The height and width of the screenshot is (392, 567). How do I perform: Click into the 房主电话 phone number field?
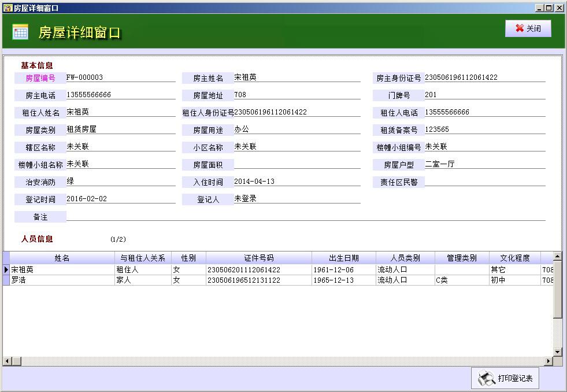coord(116,94)
